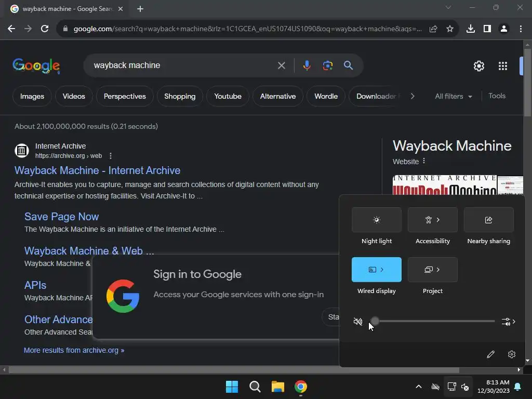532x399 pixels.
Task: Click the muted volume tray icon
Action: 465,387
